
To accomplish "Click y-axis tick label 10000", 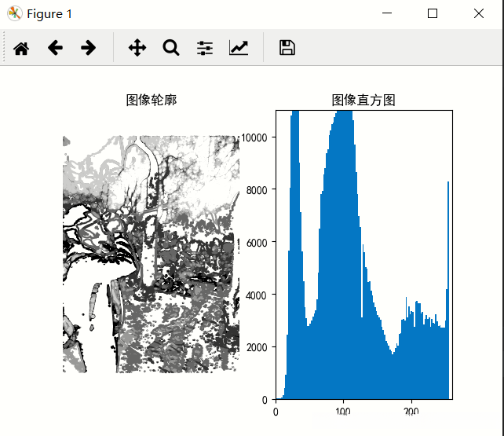I will pyautogui.click(x=254, y=137).
